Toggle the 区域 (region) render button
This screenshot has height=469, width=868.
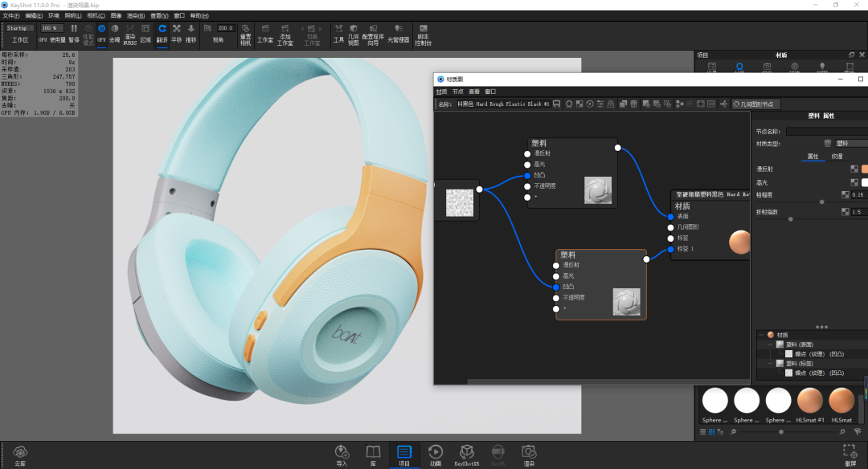pos(145,33)
